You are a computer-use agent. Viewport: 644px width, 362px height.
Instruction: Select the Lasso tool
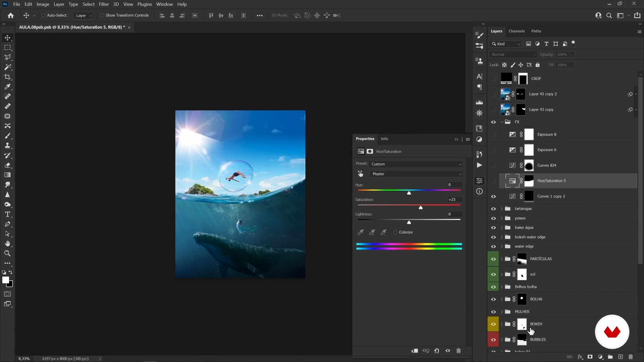click(7, 57)
